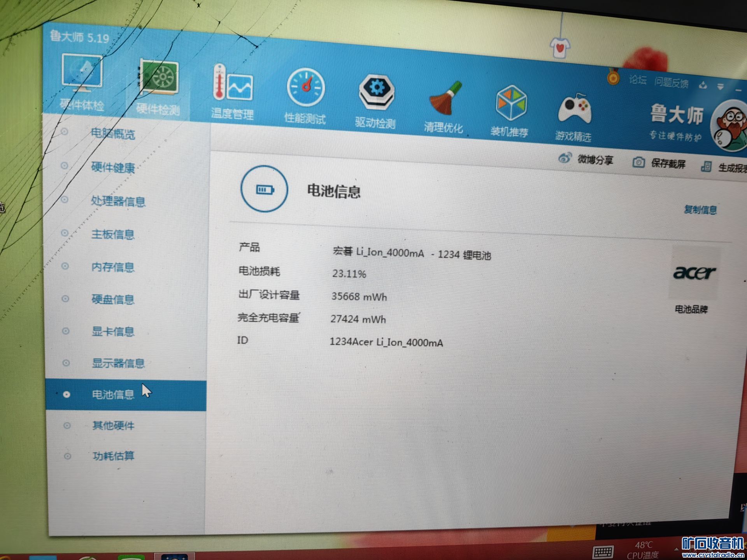Click the ID value 1234Acer Li_Ion_4000mA
The image size is (747, 560).
tap(386, 342)
